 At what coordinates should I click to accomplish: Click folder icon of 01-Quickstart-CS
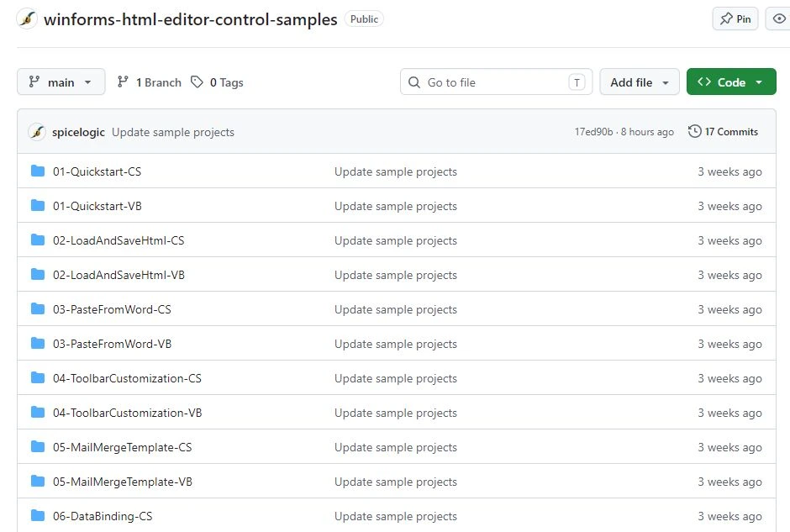point(37,171)
